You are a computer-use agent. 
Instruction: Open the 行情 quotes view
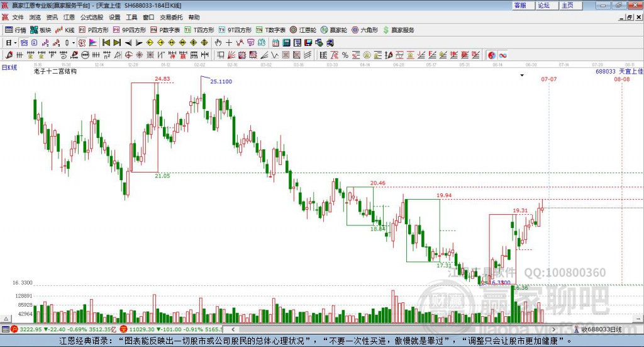(15, 30)
